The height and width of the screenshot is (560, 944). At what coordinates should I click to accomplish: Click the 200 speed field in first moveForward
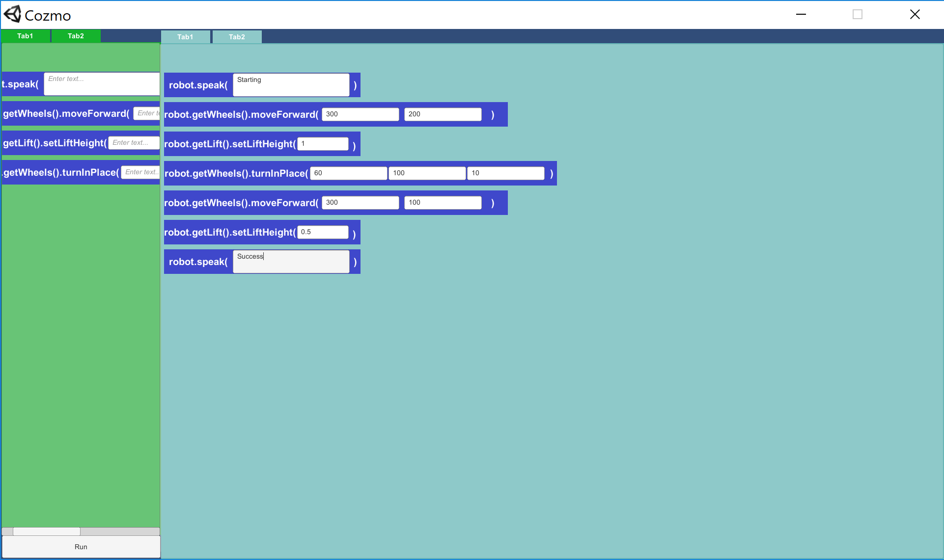[x=443, y=114]
